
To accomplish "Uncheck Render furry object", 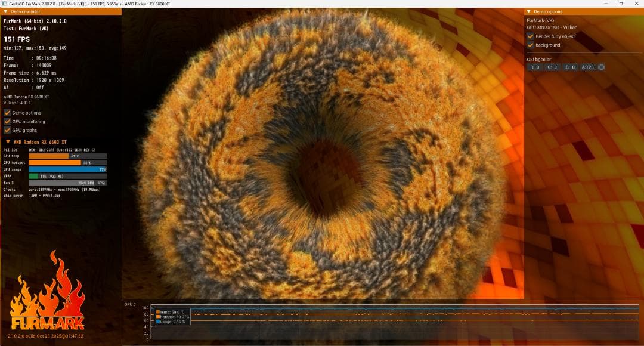I will tap(531, 36).
